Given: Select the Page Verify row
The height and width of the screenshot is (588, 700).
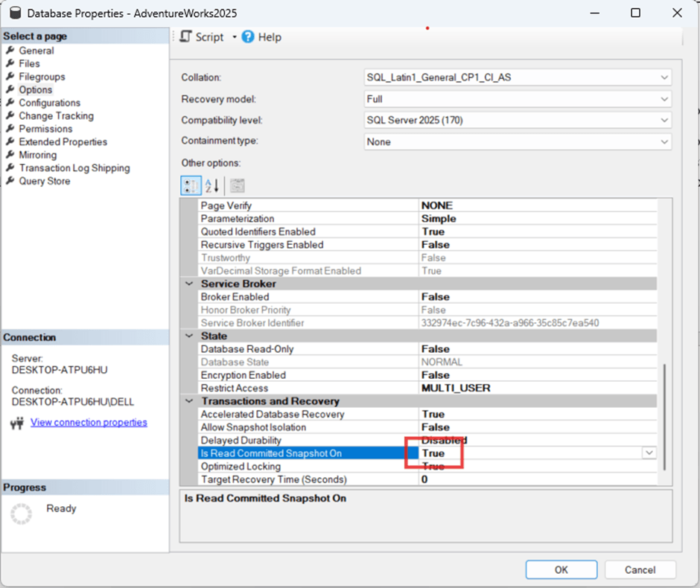Looking at the screenshot, I should [x=427, y=205].
